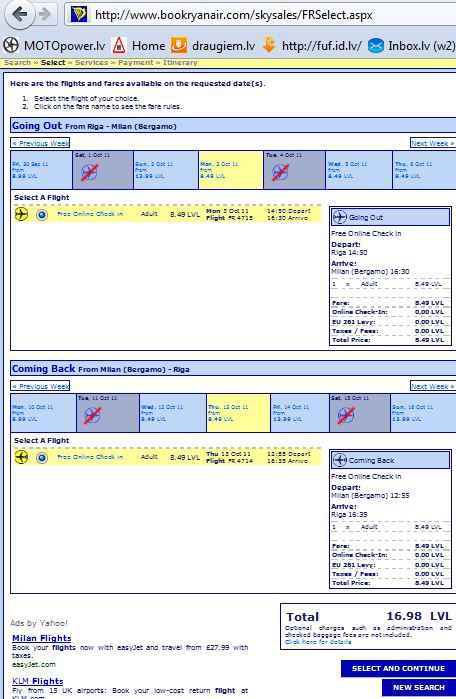Screen dimensions: 456x699
Task: Select the radio button for flight FR 4715
Action: [42, 215]
